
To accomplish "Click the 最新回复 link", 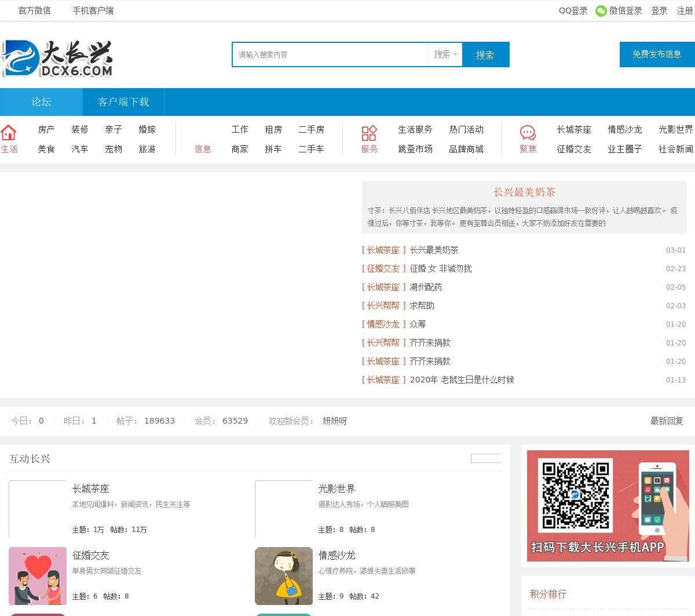I will pyautogui.click(x=667, y=421).
